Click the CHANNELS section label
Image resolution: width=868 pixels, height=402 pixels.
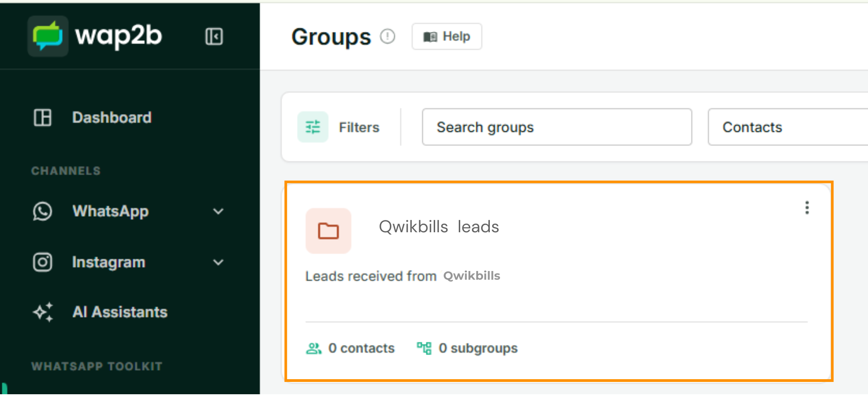coord(66,171)
